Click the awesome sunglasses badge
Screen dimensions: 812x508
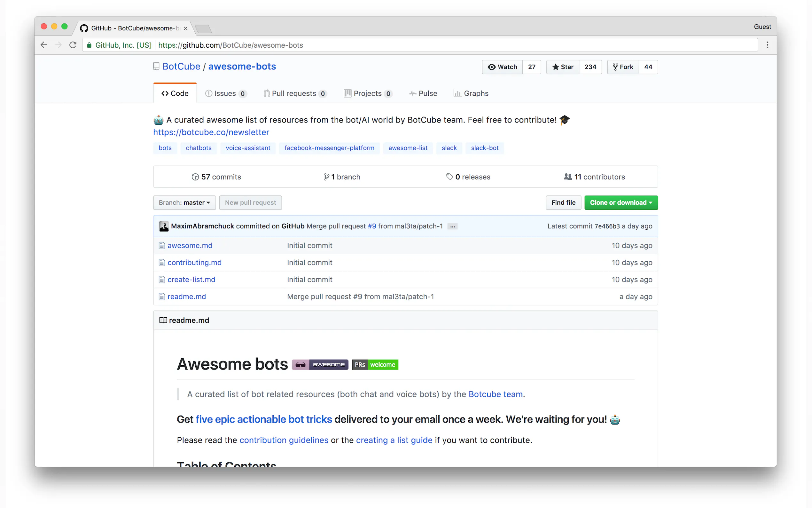[x=320, y=365]
